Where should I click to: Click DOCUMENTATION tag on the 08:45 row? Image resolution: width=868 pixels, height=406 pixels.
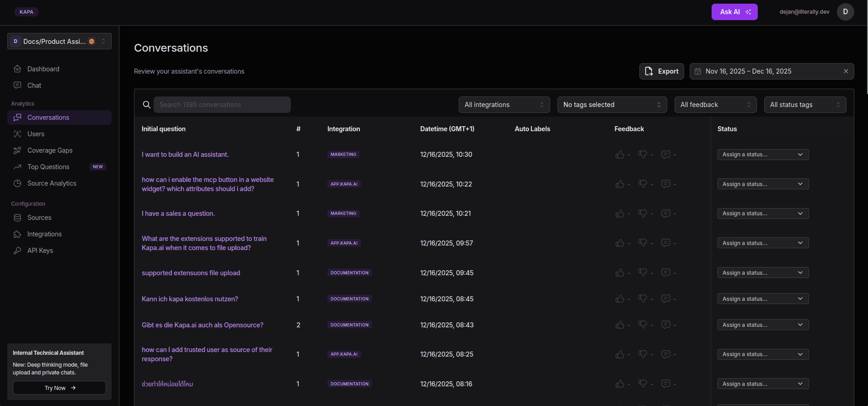pos(349,299)
